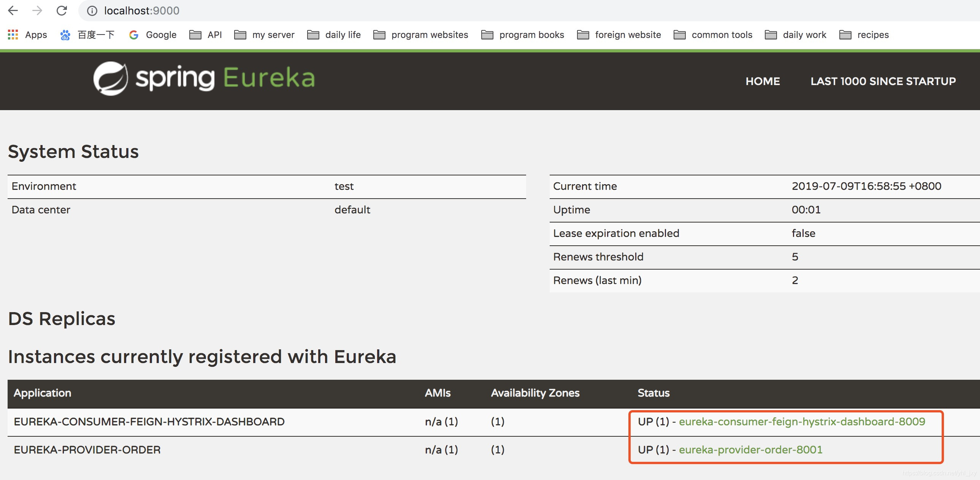The image size is (980, 480).
Task: Open the program books bookmark folder
Action: pyautogui.click(x=523, y=35)
